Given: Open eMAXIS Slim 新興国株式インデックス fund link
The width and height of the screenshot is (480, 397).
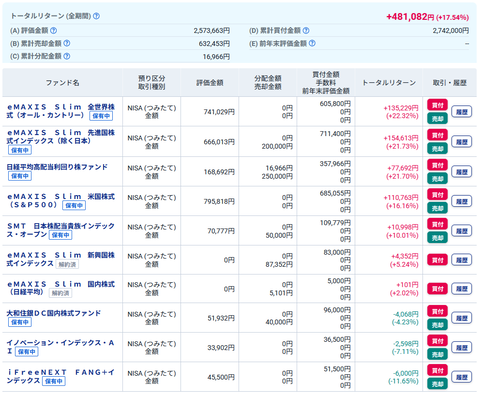Looking at the screenshot, I should pyautogui.click(x=61, y=259).
